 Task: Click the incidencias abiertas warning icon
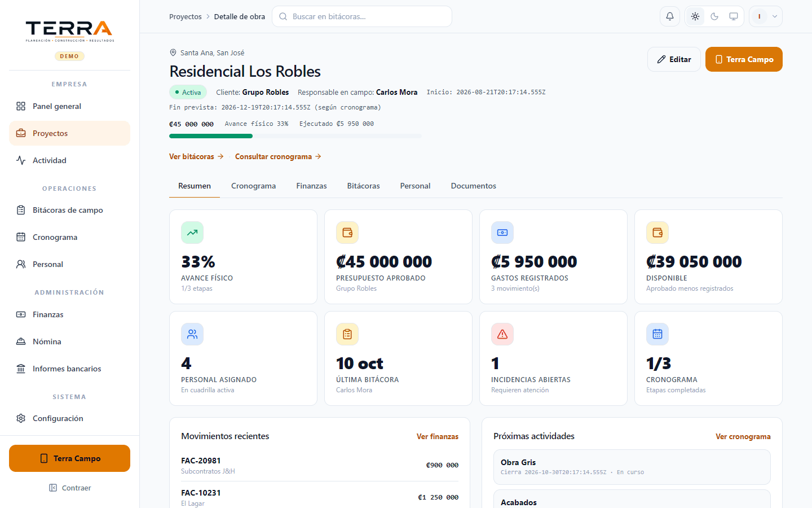[502, 334]
